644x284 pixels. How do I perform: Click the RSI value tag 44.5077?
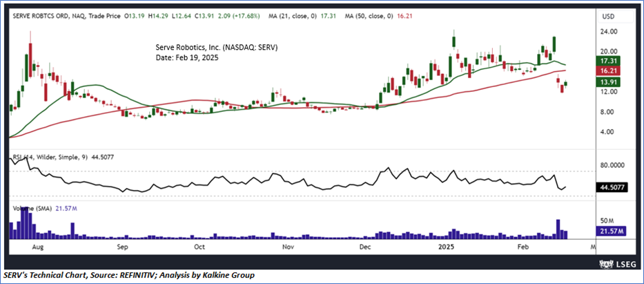(x=614, y=188)
